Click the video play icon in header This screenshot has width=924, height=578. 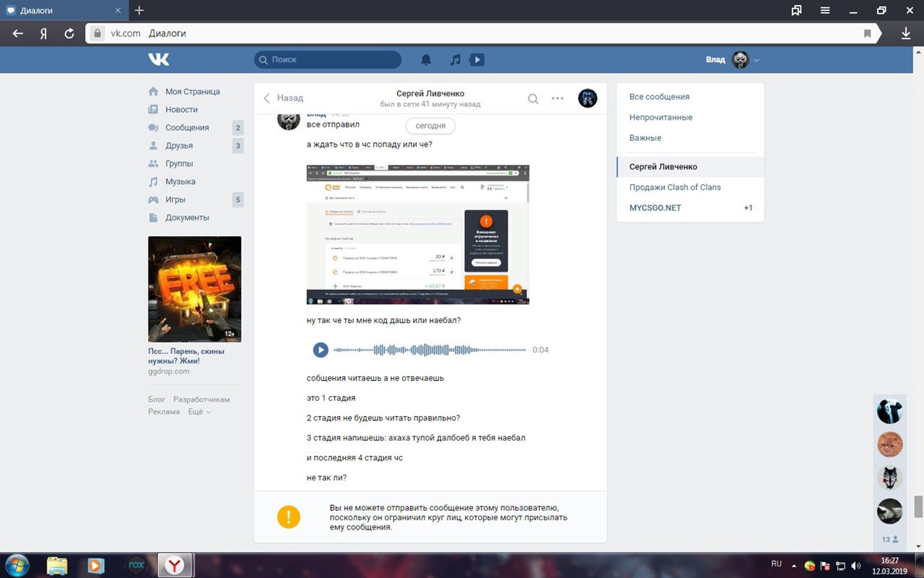coord(476,60)
